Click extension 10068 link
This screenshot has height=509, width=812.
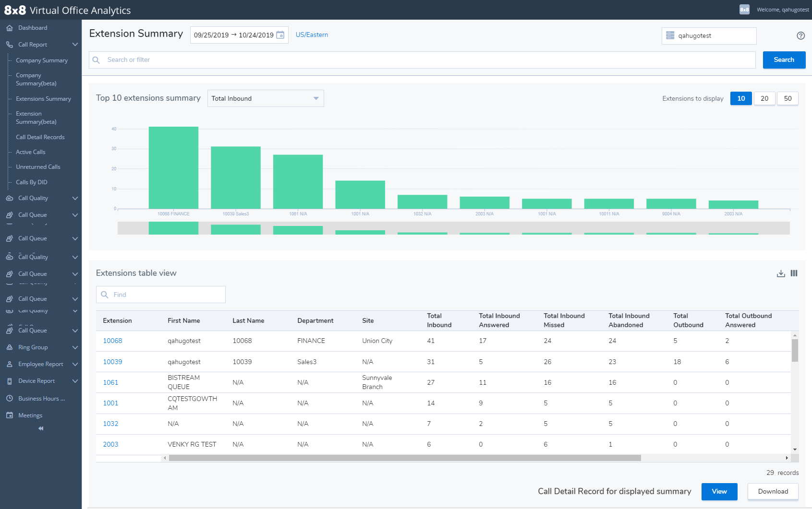point(112,341)
